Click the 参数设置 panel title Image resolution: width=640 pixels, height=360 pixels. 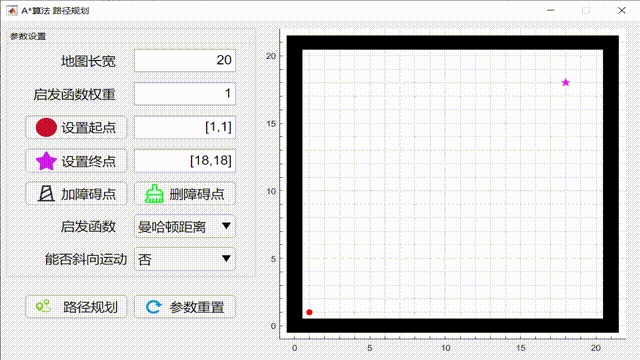tap(28, 36)
